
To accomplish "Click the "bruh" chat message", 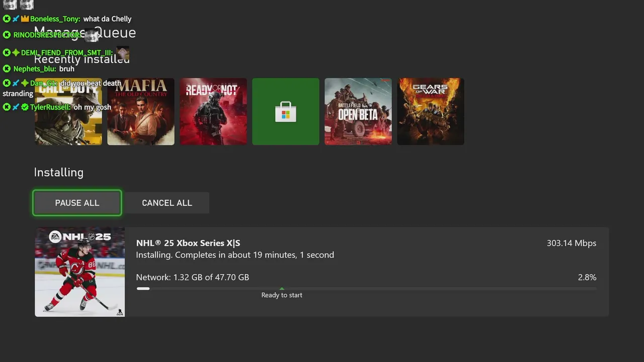I will point(66,69).
